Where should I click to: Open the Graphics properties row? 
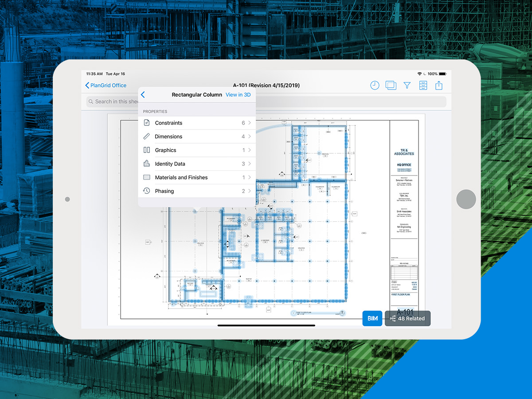[x=197, y=150]
